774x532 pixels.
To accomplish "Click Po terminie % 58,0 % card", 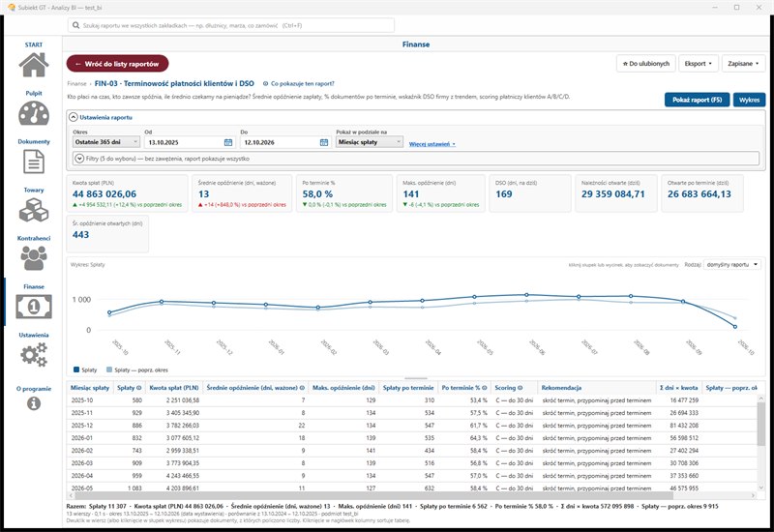I will click(344, 193).
